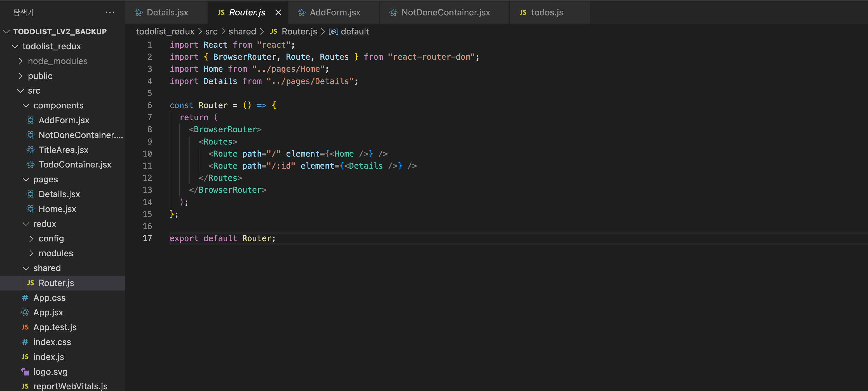This screenshot has height=391, width=868.
Task: Switch to the AddForm.jsx tab
Action: point(335,13)
